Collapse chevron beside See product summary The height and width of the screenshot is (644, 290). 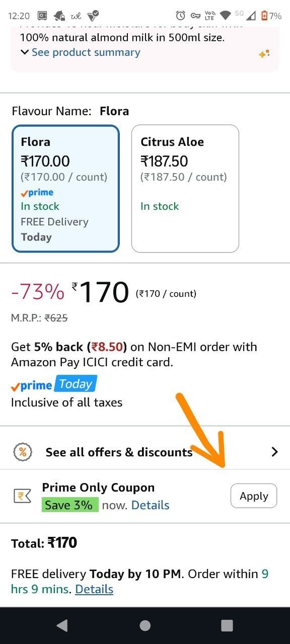[25, 52]
